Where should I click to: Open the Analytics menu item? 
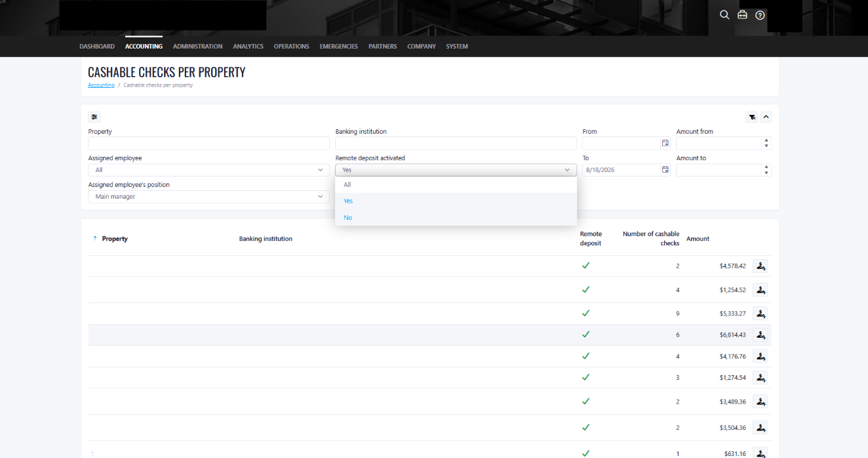click(248, 47)
